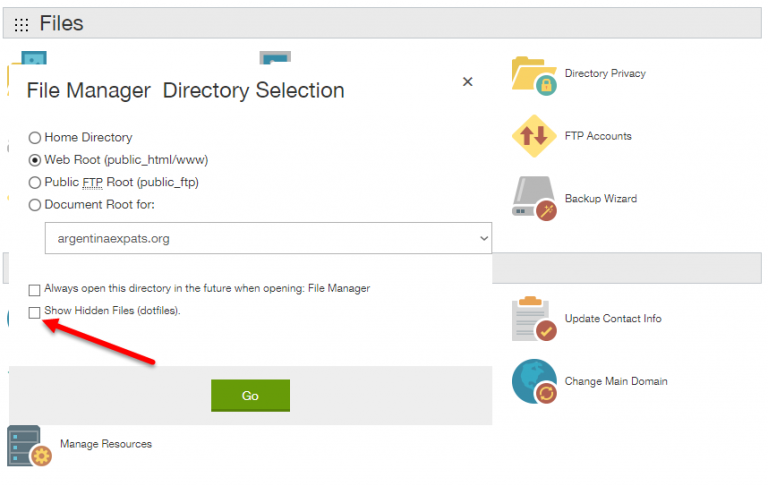768x486 pixels.
Task: Collapse the Files section header
Action: click(x=382, y=23)
